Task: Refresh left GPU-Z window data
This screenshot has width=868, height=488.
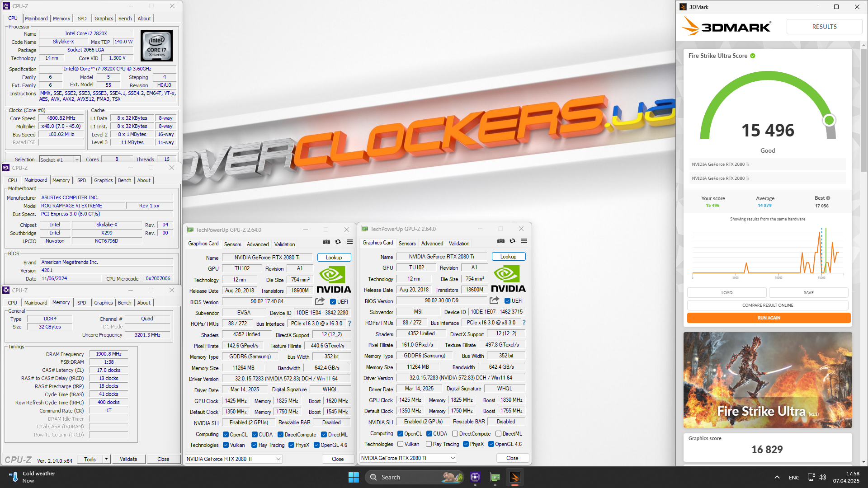Action: (338, 242)
